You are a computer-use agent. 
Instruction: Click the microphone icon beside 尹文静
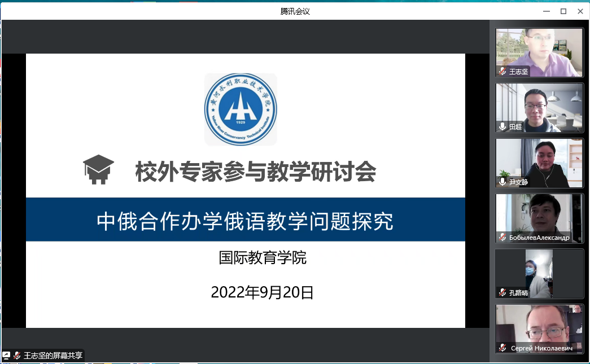[x=502, y=182]
